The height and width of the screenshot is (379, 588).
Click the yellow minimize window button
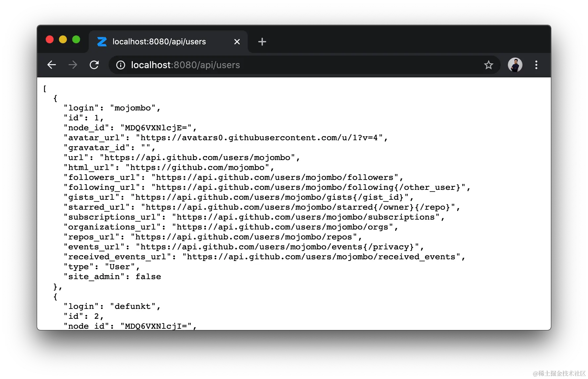[x=63, y=40]
